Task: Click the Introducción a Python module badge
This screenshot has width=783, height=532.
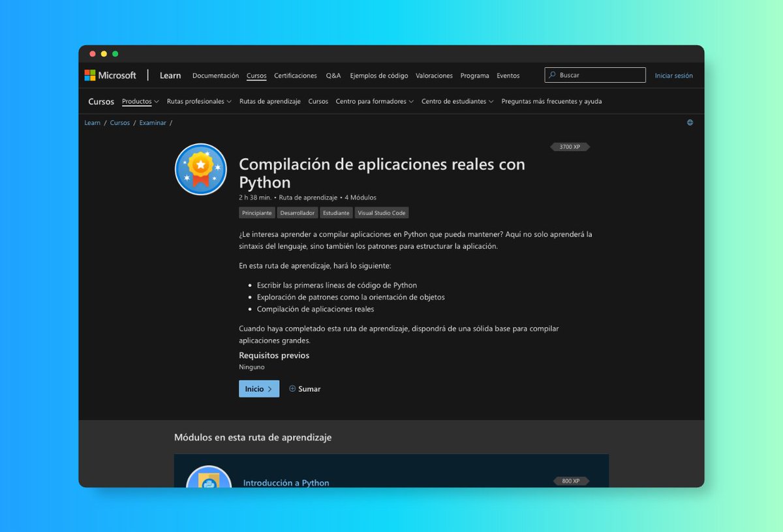Action: [x=209, y=477]
